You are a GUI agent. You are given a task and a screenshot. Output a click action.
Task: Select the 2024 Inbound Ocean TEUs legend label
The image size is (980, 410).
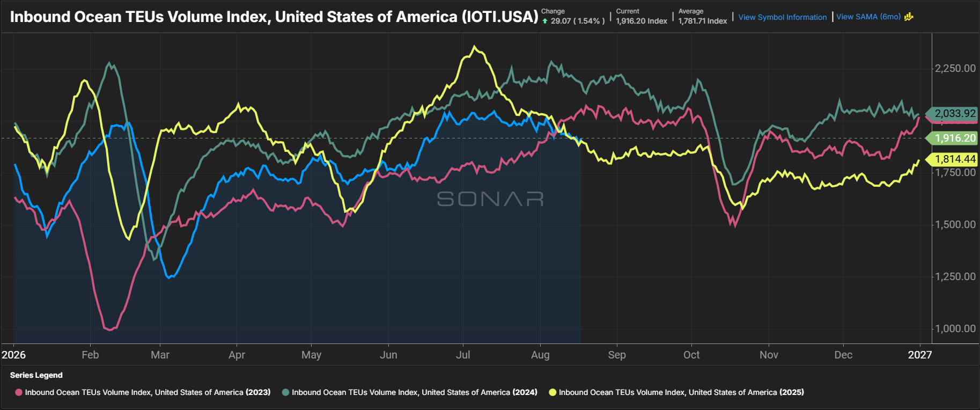click(x=415, y=392)
